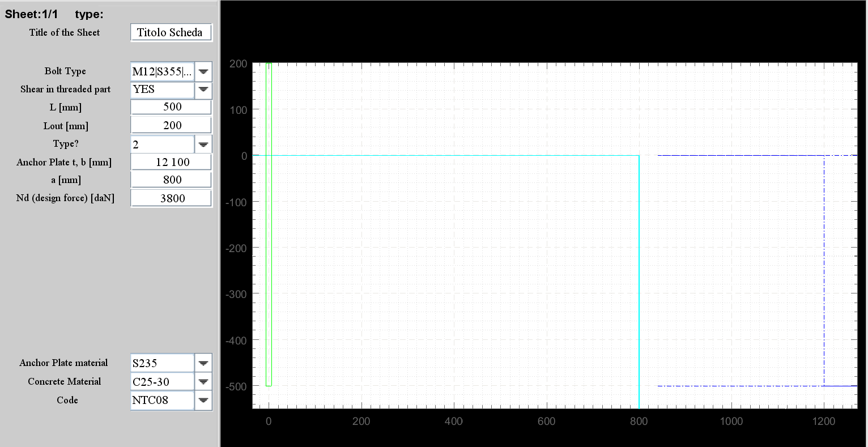Click the blue dash-dot vertical line at 1200
Image resolution: width=868 pixels, height=447 pixels.
824,270
